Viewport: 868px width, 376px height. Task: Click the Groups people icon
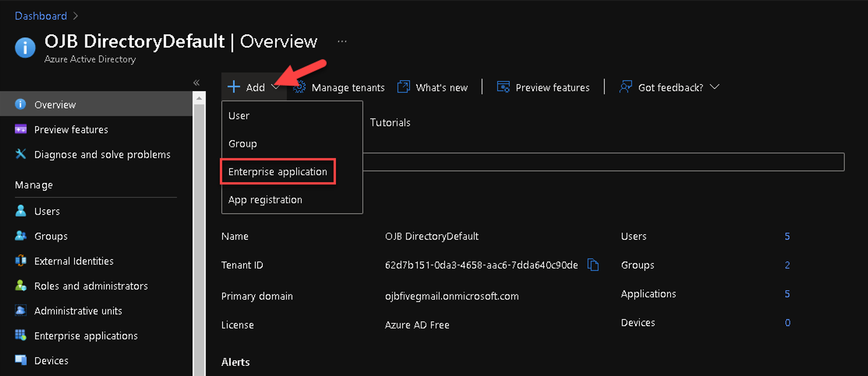click(x=20, y=236)
